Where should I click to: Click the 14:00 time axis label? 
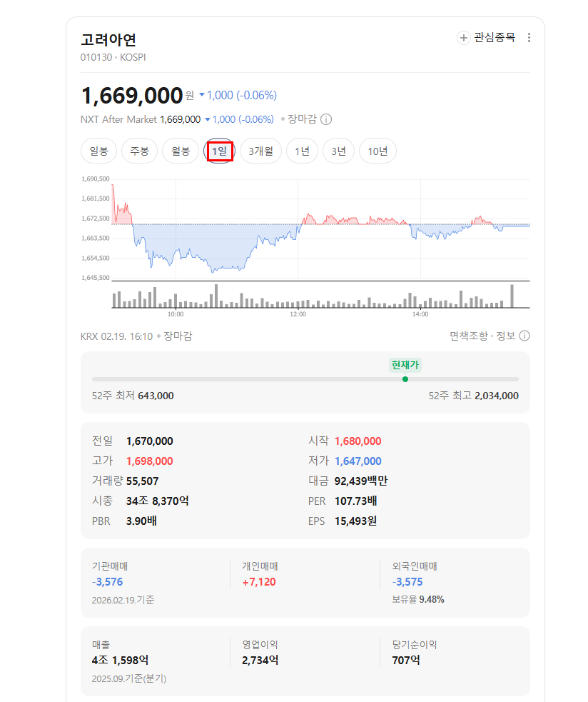click(420, 314)
